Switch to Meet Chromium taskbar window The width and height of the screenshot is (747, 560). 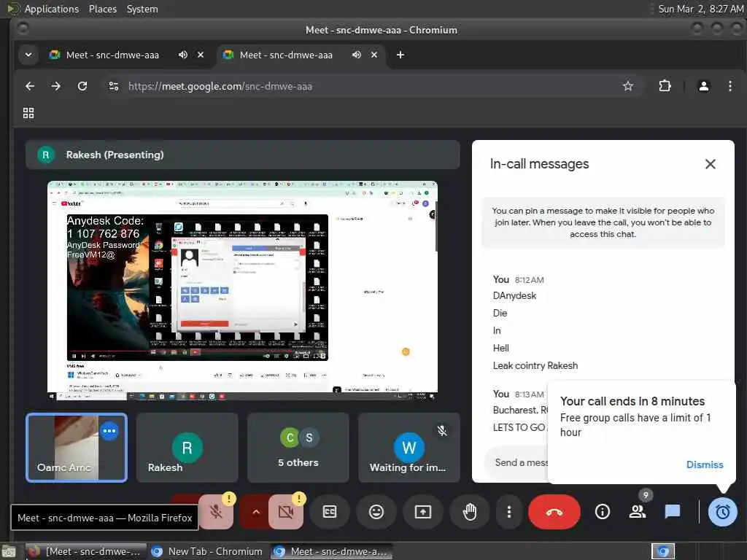(332, 551)
